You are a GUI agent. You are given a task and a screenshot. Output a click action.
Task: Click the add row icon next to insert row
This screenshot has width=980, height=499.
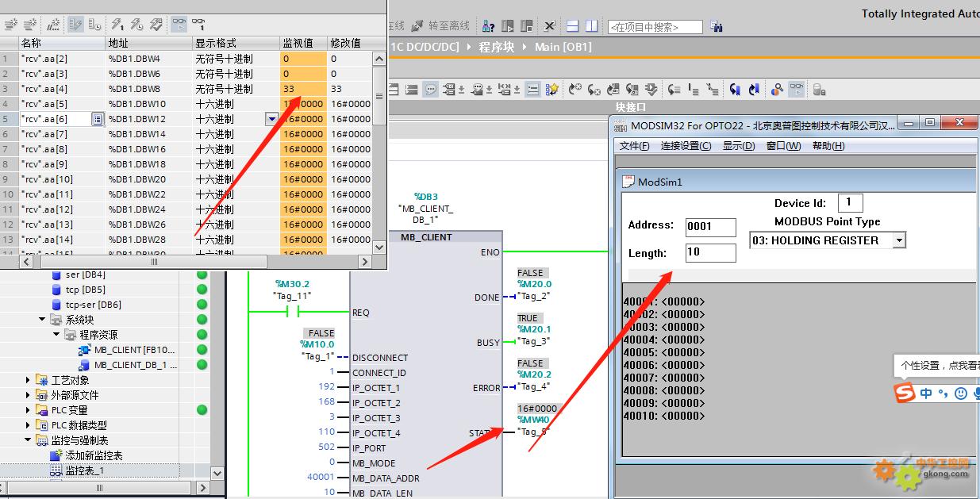tap(31, 25)
